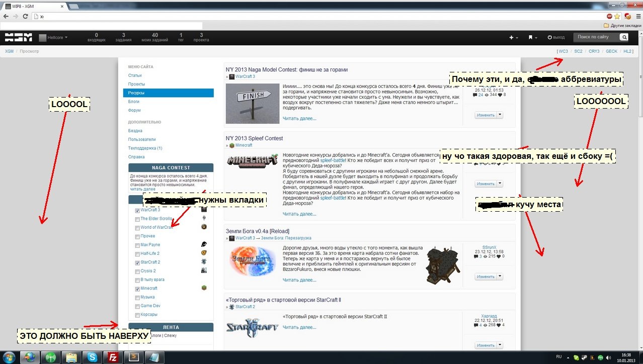This screenshot has height=364, width=643.
Task: Select Ресурсы in the site menu
Action: coord(168,93)
